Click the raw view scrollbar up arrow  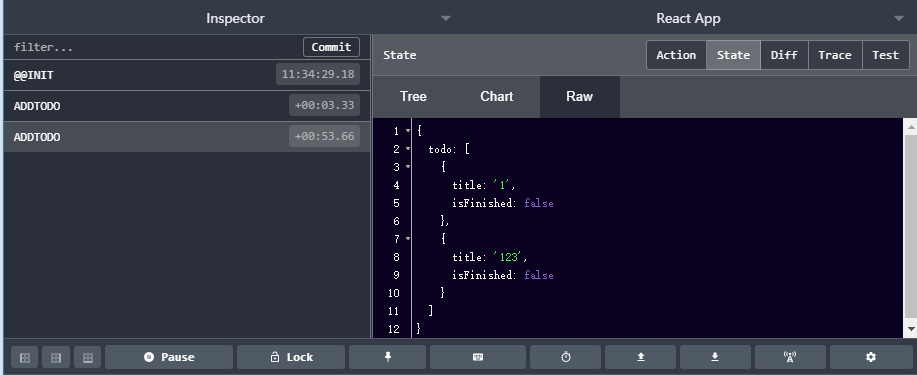[x=910, y=126]
